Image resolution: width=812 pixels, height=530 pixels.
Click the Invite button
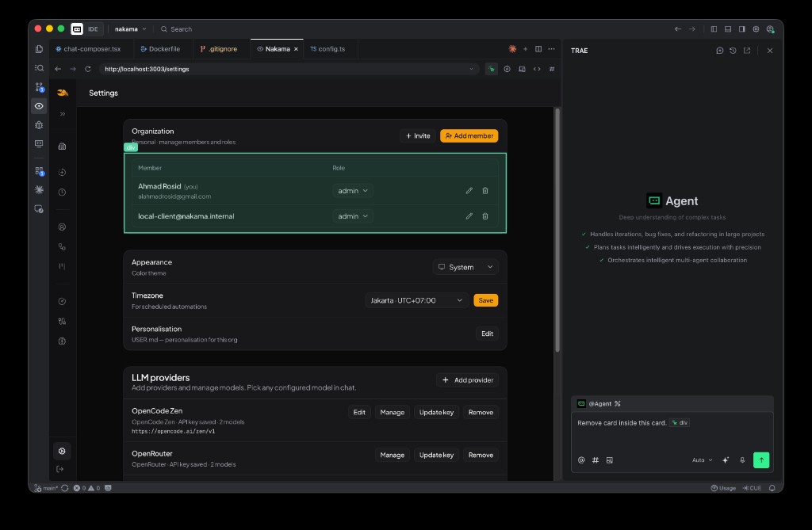(418, 135)
